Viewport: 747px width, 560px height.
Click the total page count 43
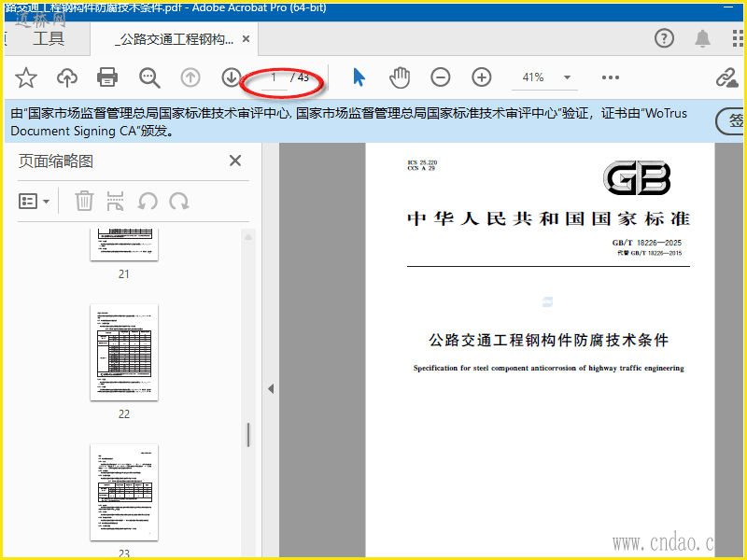(x=303, y=77)
